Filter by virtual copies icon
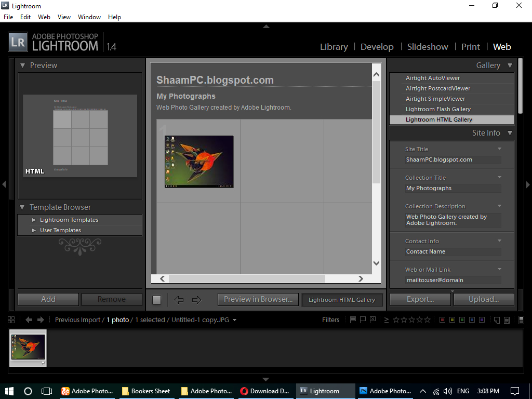532x399 pixels. (x=507, y=320)
